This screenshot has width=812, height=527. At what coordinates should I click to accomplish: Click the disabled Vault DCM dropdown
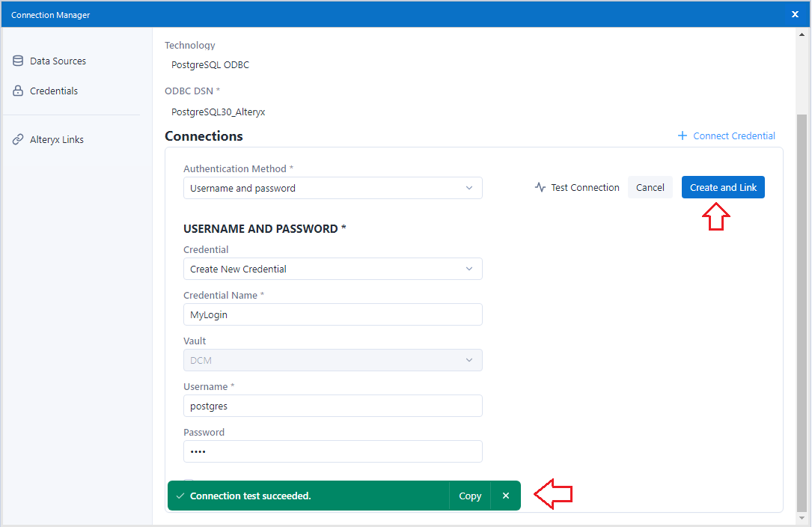[332, 360]
